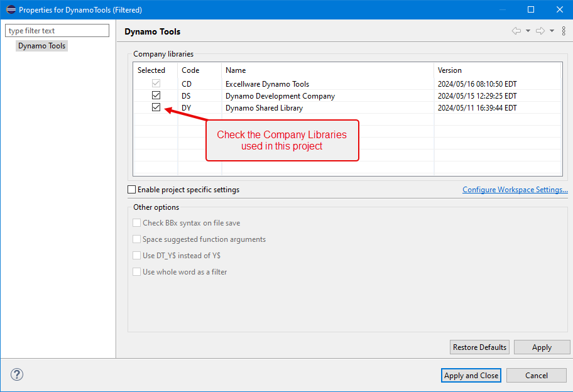
Task: Maximize the Properties window
Action: [531, 9]
